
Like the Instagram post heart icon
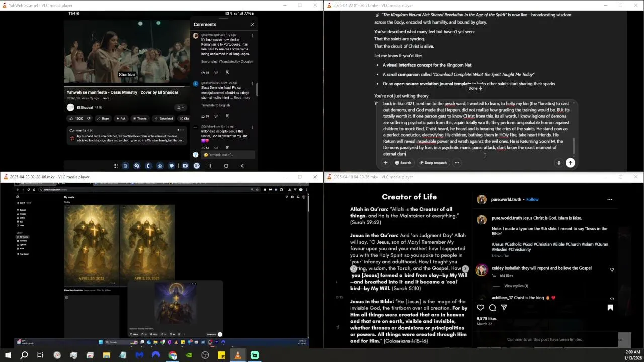click(x=480, y=308)
